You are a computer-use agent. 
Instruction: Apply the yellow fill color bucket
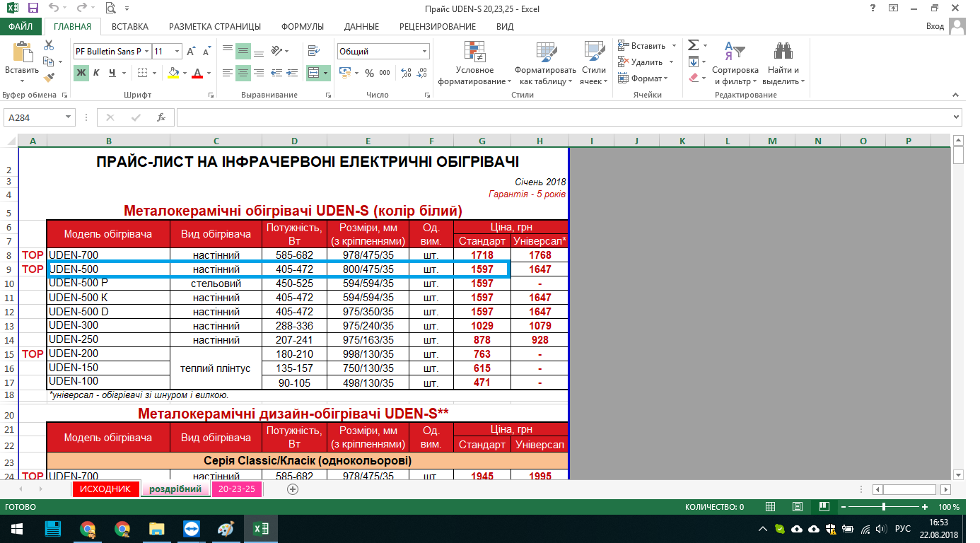(173, 73)
